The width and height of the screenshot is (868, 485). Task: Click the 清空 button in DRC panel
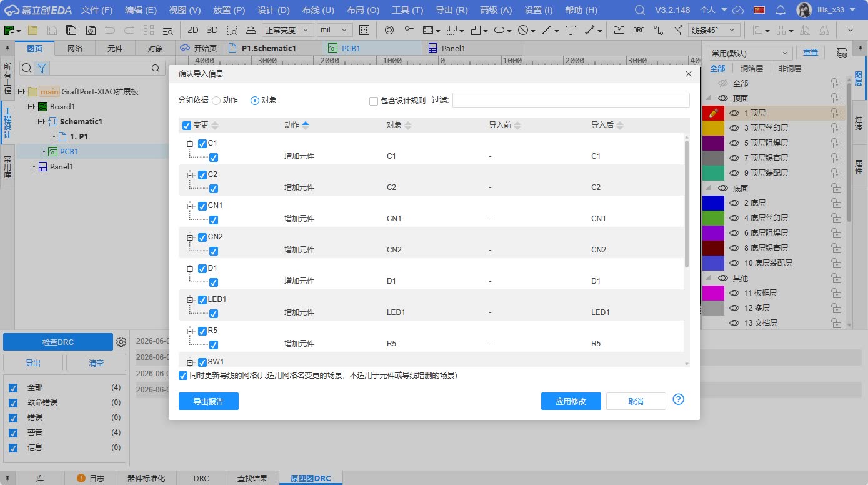click(x=96, y=362)
